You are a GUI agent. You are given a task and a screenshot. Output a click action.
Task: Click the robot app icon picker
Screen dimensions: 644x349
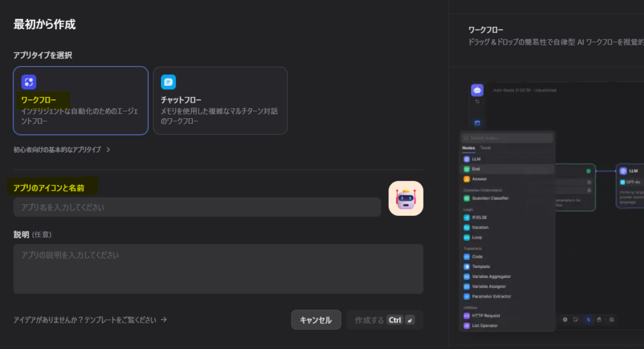click(406, 199)
